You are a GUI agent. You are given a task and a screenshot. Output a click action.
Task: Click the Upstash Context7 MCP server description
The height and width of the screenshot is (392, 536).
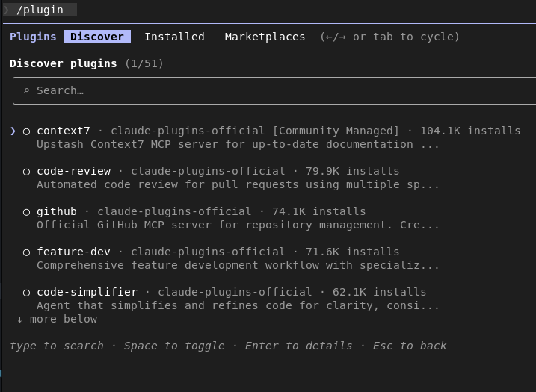(238, 144)
